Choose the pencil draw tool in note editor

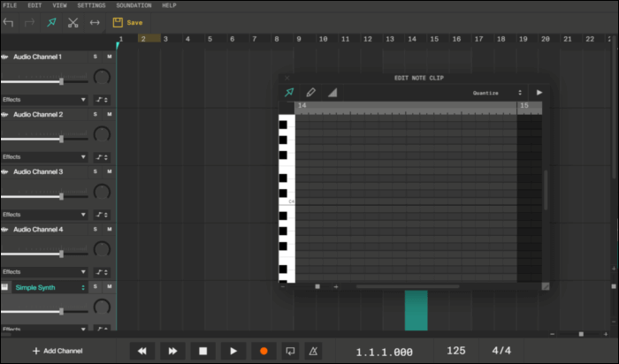click(x=310, y=92)
